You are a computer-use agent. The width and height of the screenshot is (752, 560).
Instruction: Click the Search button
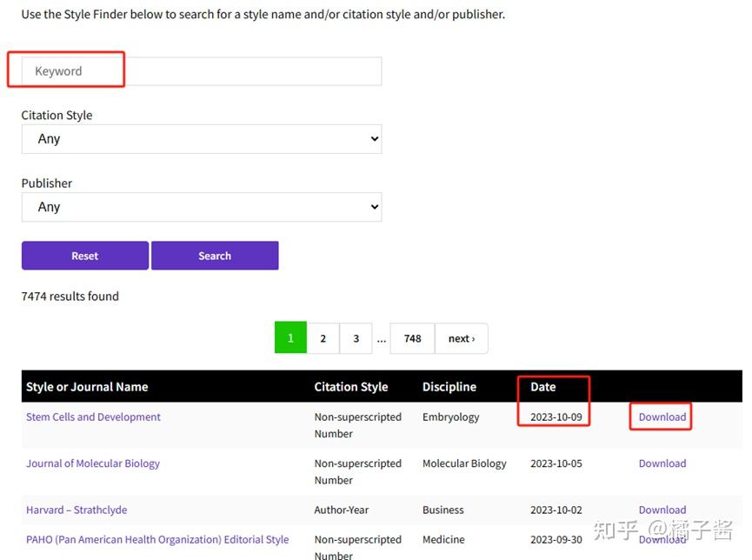215,256
